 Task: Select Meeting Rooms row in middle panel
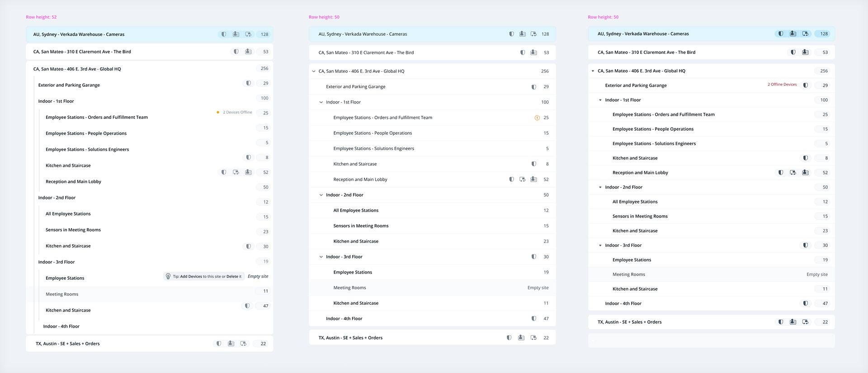(x=432, y=288)
